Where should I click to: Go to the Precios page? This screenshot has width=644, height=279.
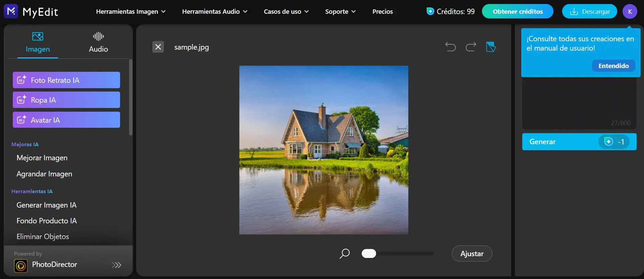pyautogui.click(x=383, y=11)
